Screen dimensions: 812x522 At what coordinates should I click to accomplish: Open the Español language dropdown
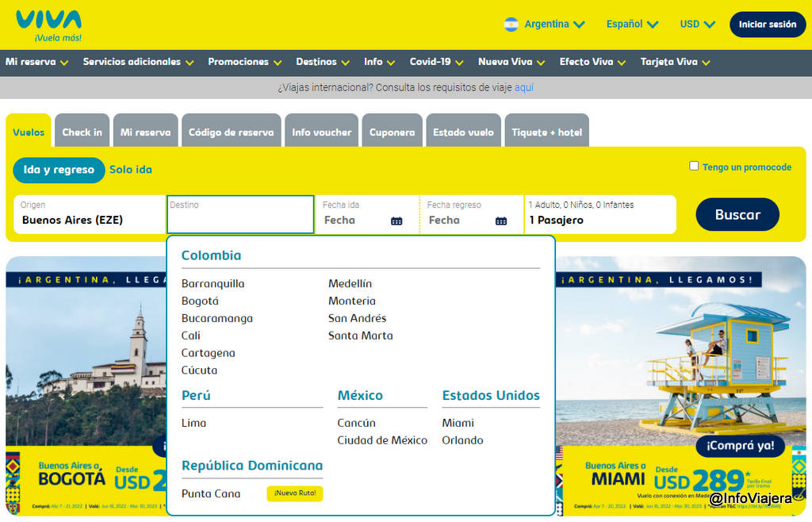[x=632, y=25]
